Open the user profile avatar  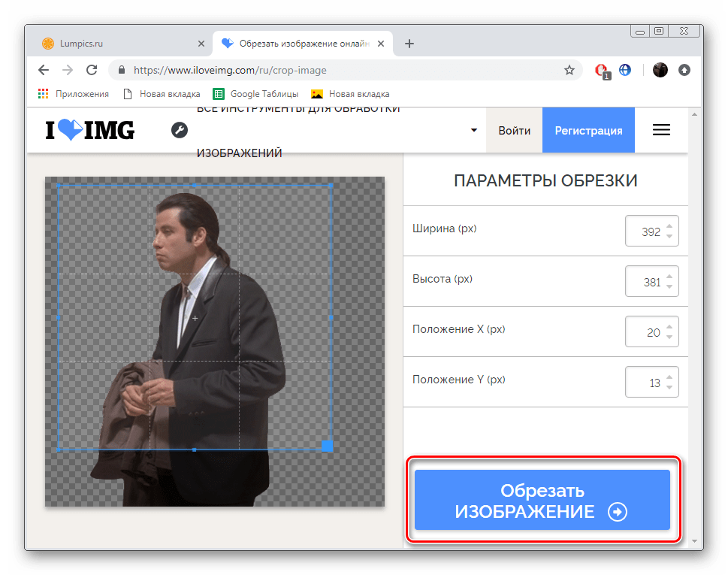[x=660, y=70]
